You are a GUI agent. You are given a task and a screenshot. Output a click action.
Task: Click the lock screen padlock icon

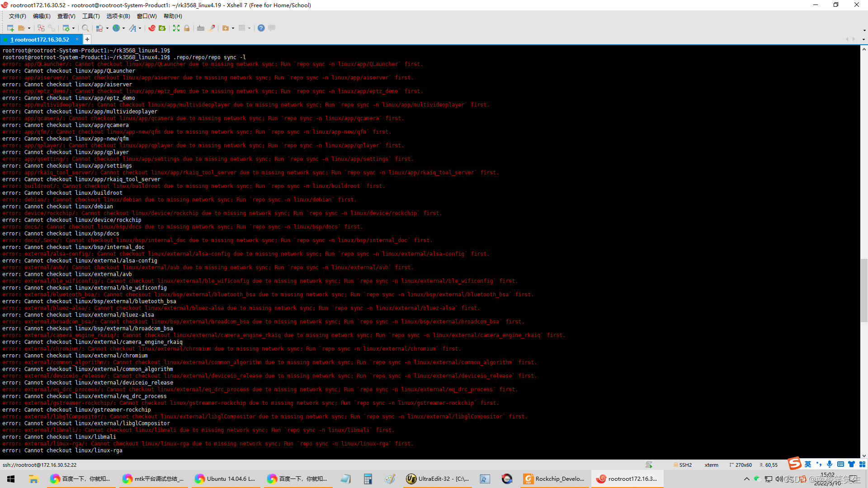[187, 28]
